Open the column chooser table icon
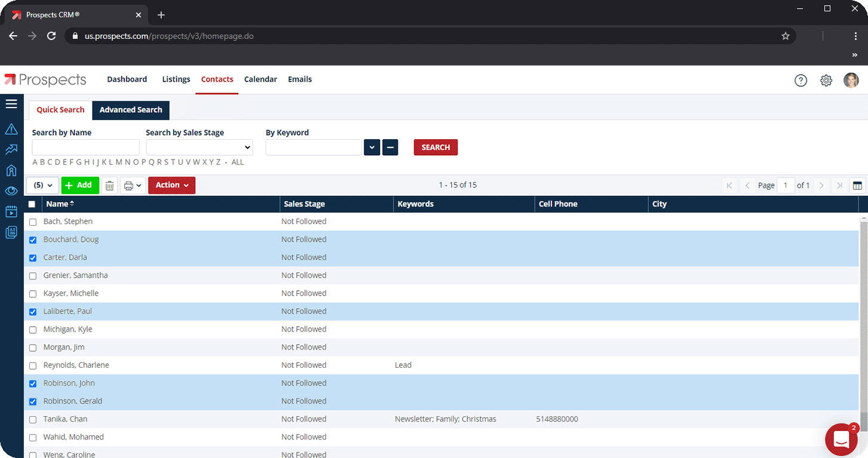Viewport: 868px width, 458px height. click(x=857, y=186)
